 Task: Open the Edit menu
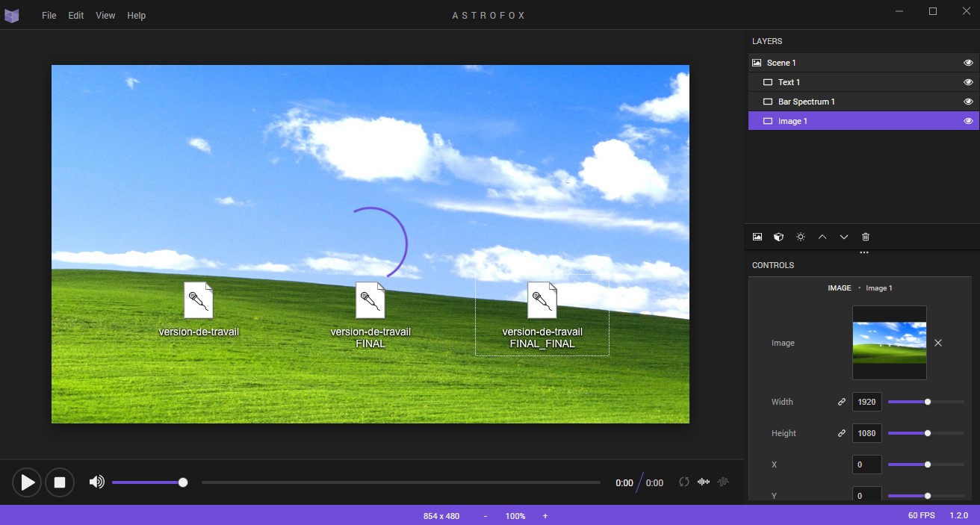click(75, 15)
